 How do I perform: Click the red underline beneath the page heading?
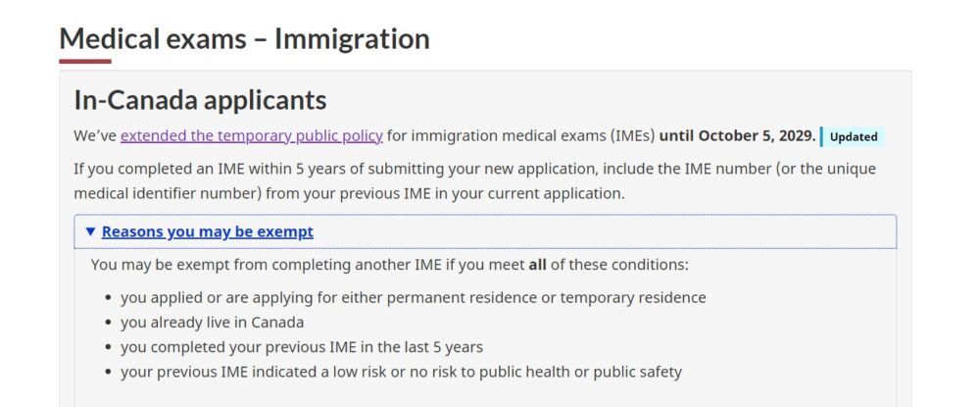click(85, 61)
